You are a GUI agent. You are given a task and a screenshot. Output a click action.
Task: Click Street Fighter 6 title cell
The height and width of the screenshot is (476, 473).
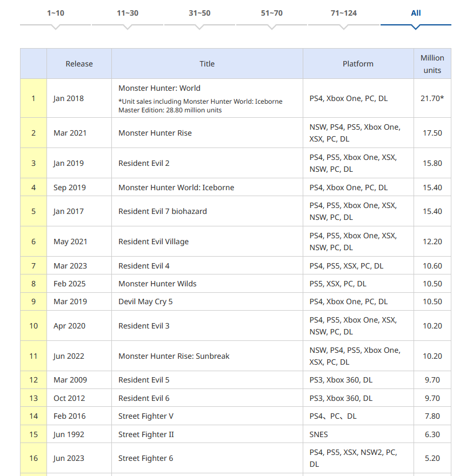(x=146, y=458)
